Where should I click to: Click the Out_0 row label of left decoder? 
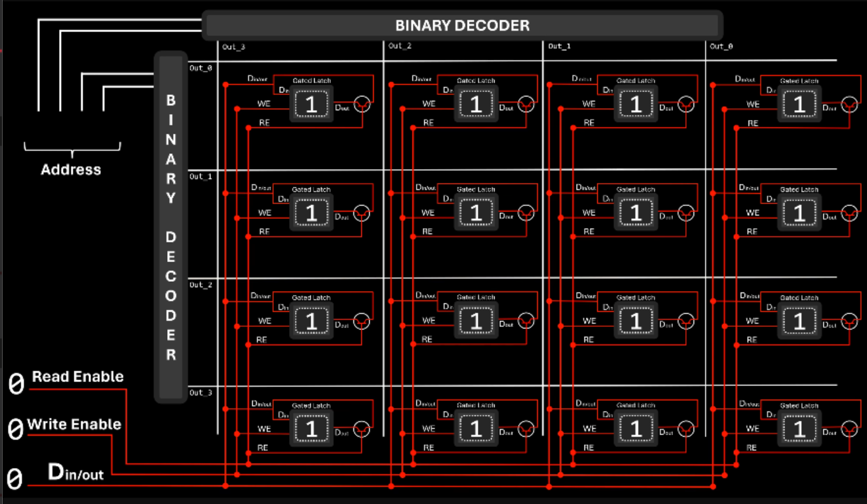tap(201, 68)
